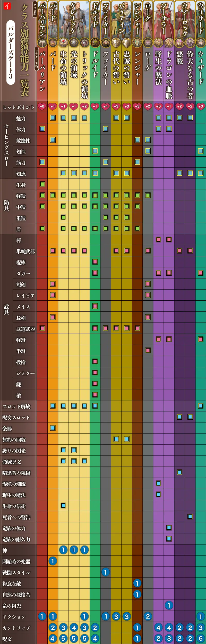Click the Barbarian character portrait in header
Image resolution: width=206 pixels, height=644 pixels.
click(x=42, y=19)
